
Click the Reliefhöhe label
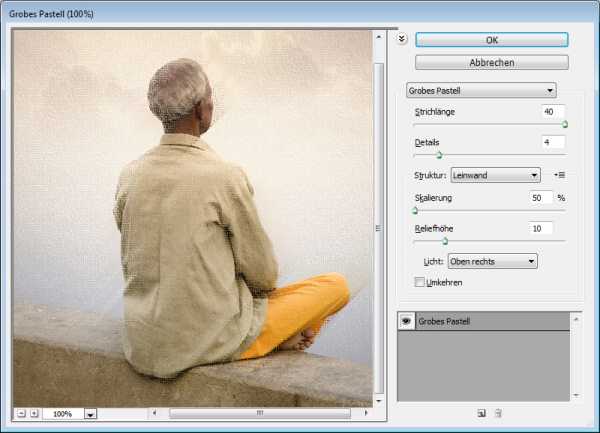[x=434, y=228]
